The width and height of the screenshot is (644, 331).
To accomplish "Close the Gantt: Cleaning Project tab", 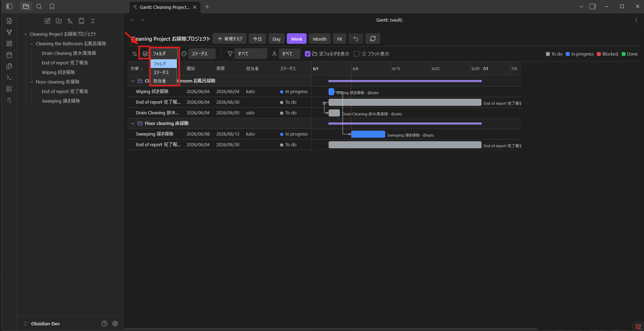I will pyautogui.click(x=195, y=7).
